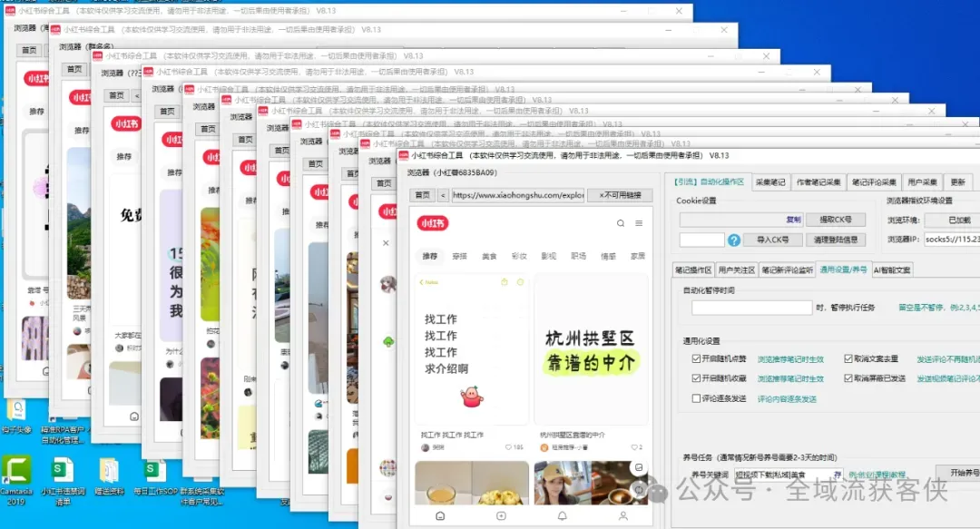This screenshot has width=980, height=529.
Task: Open the hamburger menu at top right of Xiaohongshu
Action: [x=639, y=223]
